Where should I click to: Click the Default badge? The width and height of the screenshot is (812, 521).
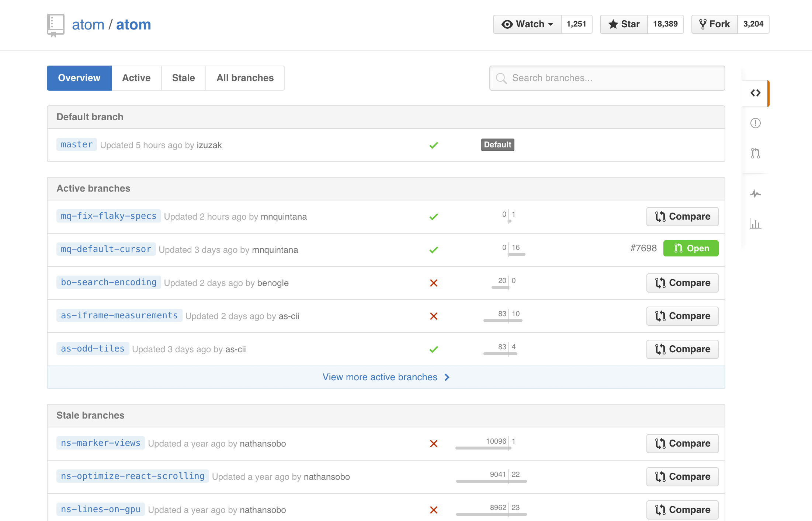[498, 145]
